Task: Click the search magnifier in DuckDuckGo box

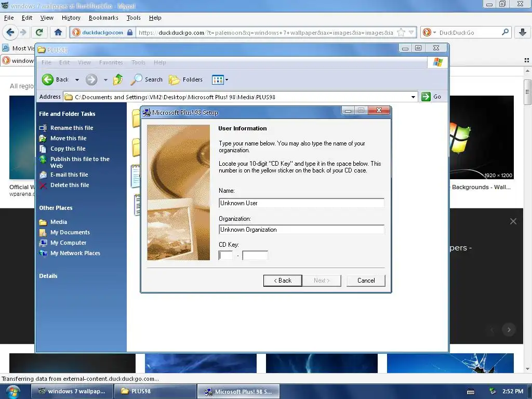Action: click(505, 32)
